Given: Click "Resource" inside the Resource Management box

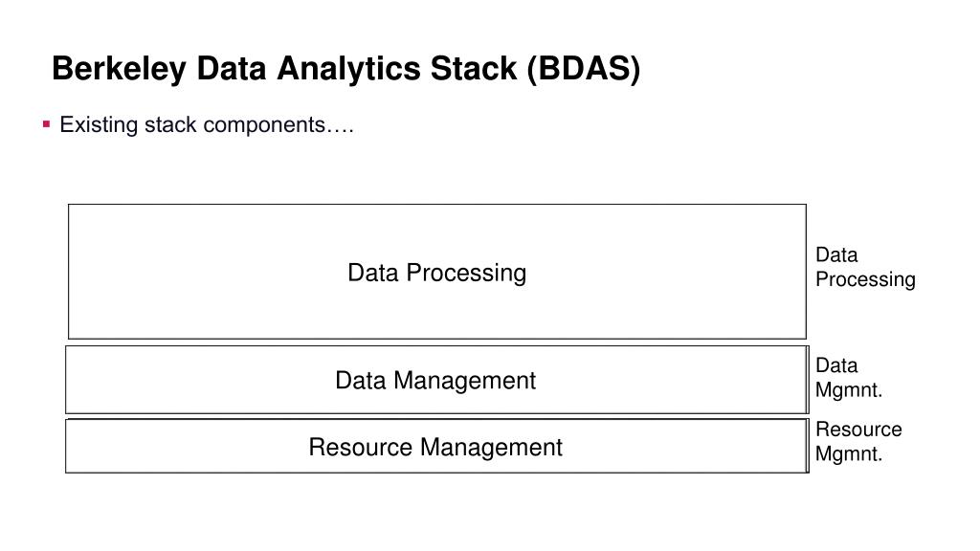Looking at the screenshot, I should (x=361, y=448).
